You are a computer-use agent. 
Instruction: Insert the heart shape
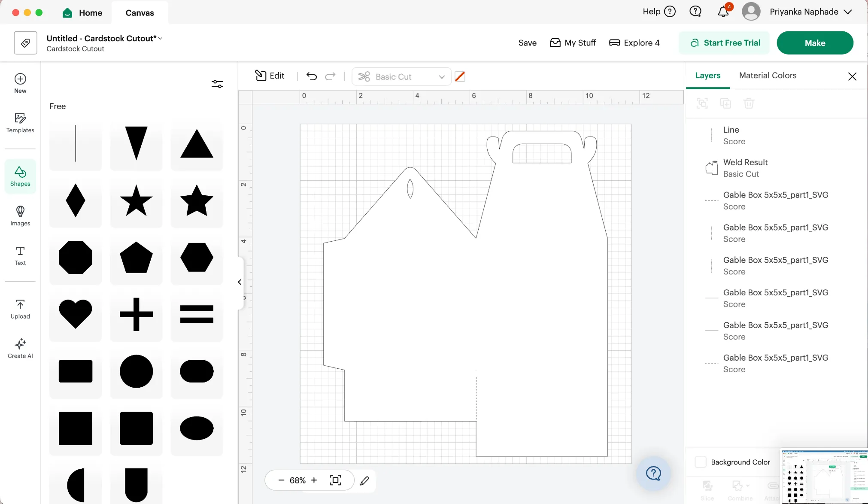point(76,314)
